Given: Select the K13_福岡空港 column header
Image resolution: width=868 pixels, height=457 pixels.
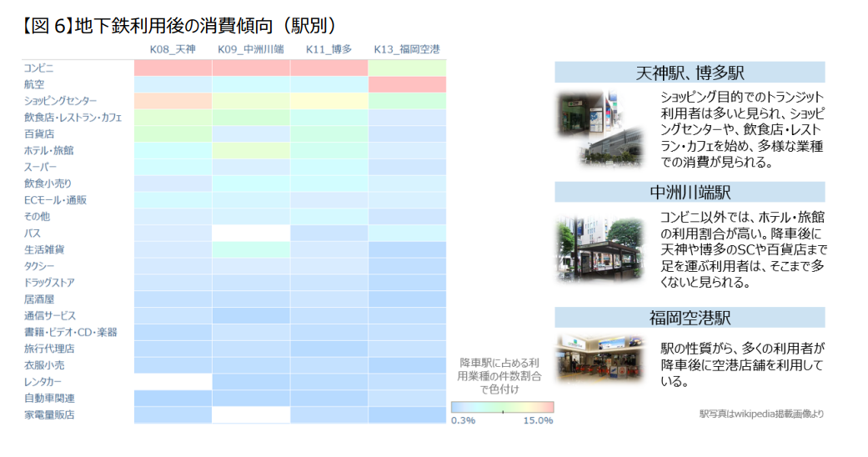Looking at the screenshot, I should pos(407,49).
